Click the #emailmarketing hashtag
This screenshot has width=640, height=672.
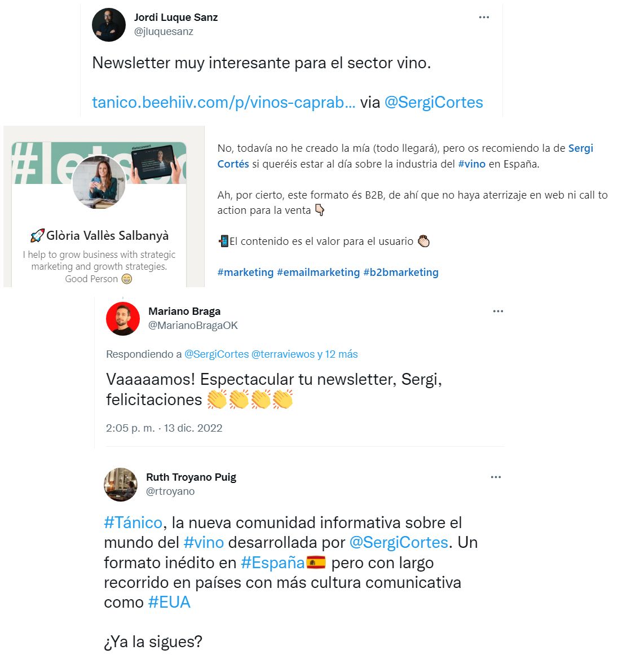tap(318, 273)
